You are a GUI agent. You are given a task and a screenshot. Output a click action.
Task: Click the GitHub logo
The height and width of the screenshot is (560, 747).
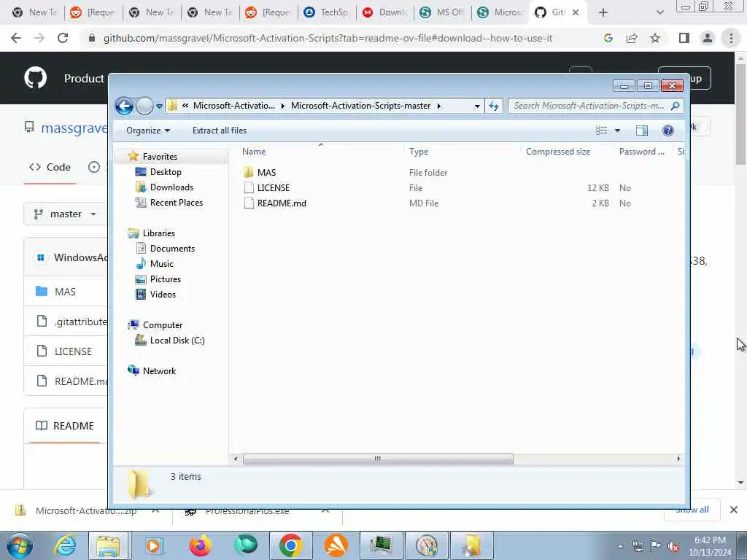tap(36, 78)
